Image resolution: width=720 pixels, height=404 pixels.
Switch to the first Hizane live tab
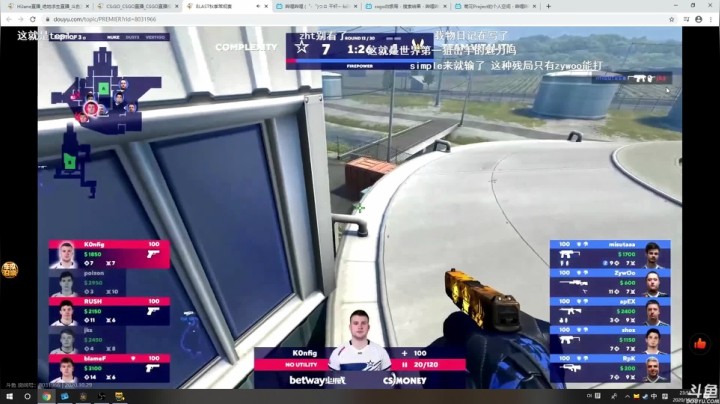[46, 6]
